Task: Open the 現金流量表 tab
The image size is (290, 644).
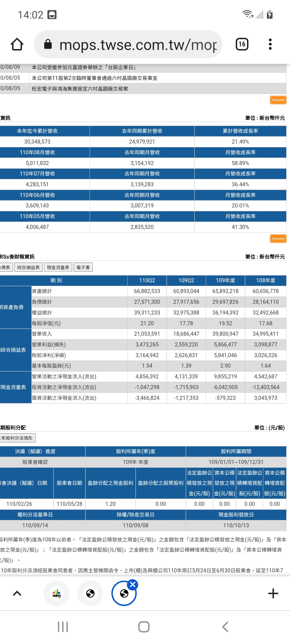Action: pos(58,267)
